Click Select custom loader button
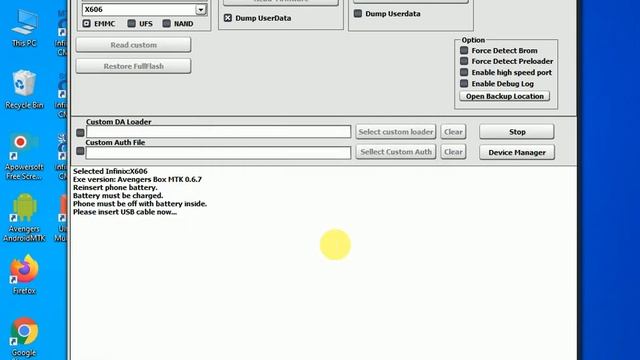The width and height of the screenshot is (640, 360). (x=396, y=132)
